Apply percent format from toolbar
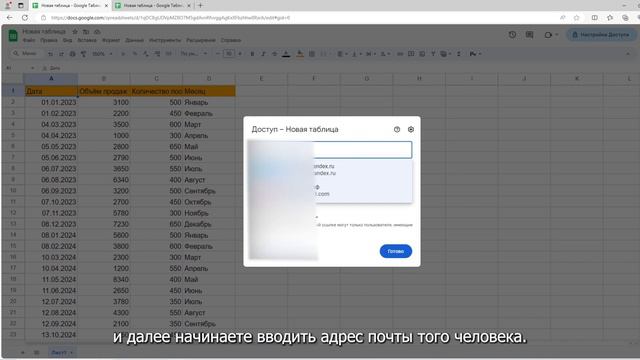The height and width of the screenshot is (360, 640). click(x=135, y=54)
